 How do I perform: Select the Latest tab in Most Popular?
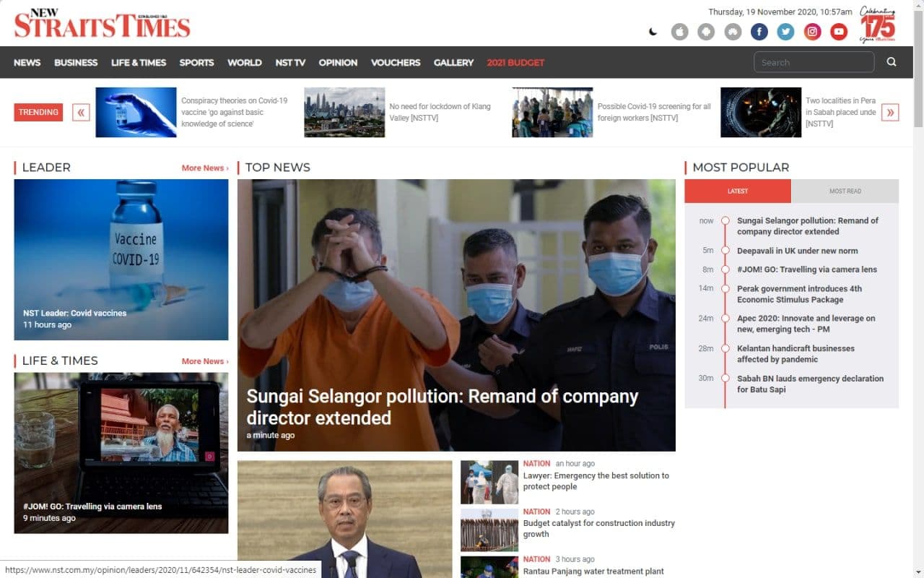coord(738,191)
